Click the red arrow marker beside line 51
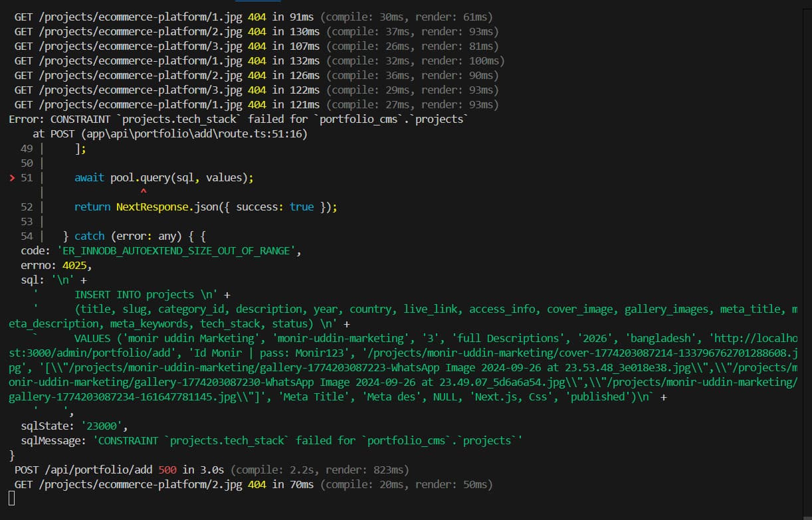This screenshot has height=520, width=812. pyautogui.click(x=13, y=178)
